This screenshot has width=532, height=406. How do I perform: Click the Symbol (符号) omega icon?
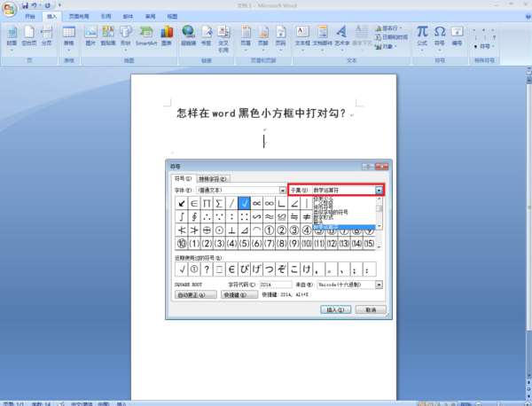(x=440, y=38)
